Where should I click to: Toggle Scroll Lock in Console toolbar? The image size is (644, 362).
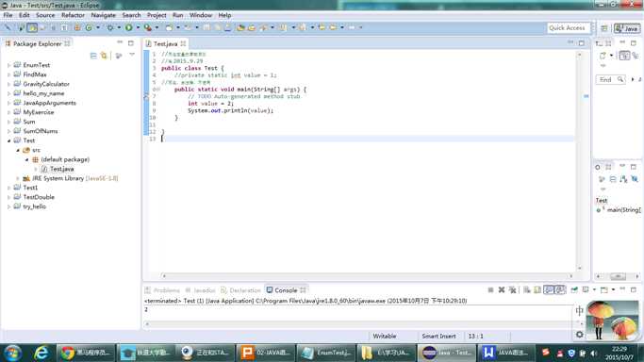point(537,289)
